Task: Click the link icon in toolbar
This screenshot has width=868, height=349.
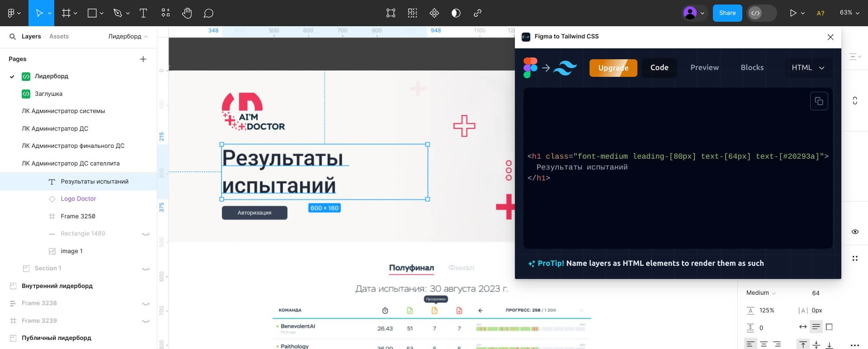Action: (x=477, y=13)
